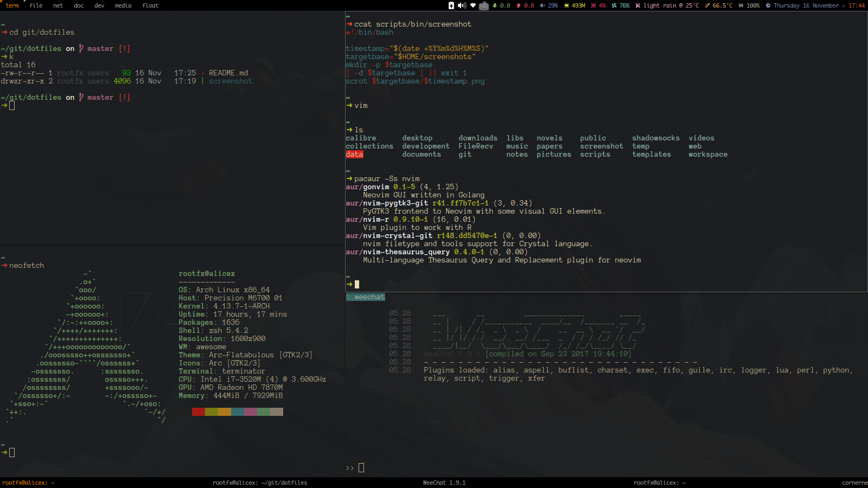Image resolution: width=868 pixels, height=488 pixels.
Task: Click the magenta neofetch color block
Action: (250, 412)
